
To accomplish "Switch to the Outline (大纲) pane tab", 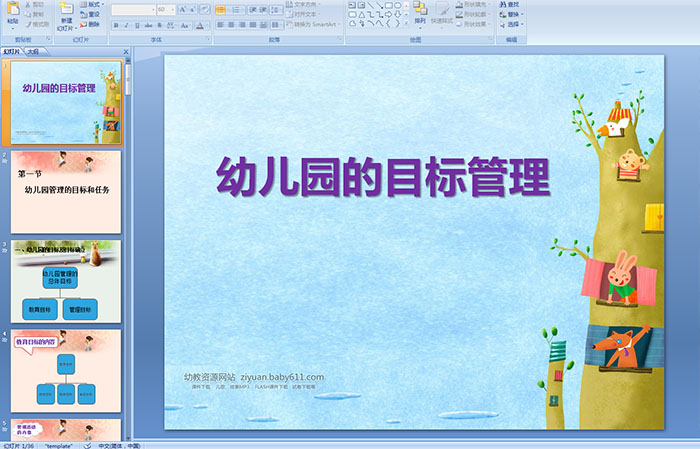I will pyautogui.click(x=34, y=52).
